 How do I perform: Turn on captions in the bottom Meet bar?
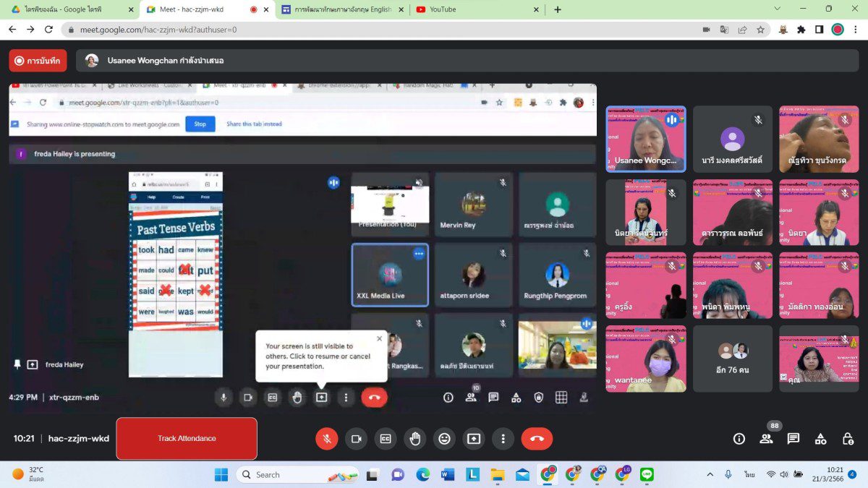pos(386,438)
